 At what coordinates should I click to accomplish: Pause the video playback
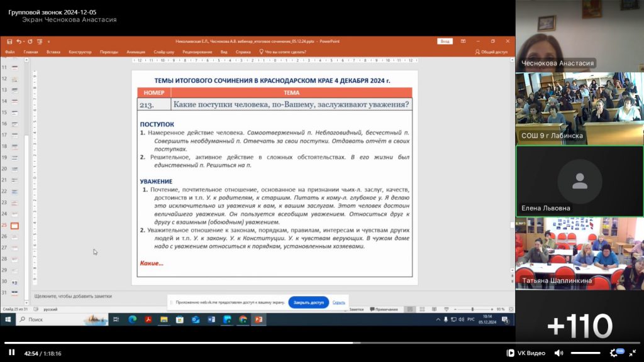[x=11, y=353]
